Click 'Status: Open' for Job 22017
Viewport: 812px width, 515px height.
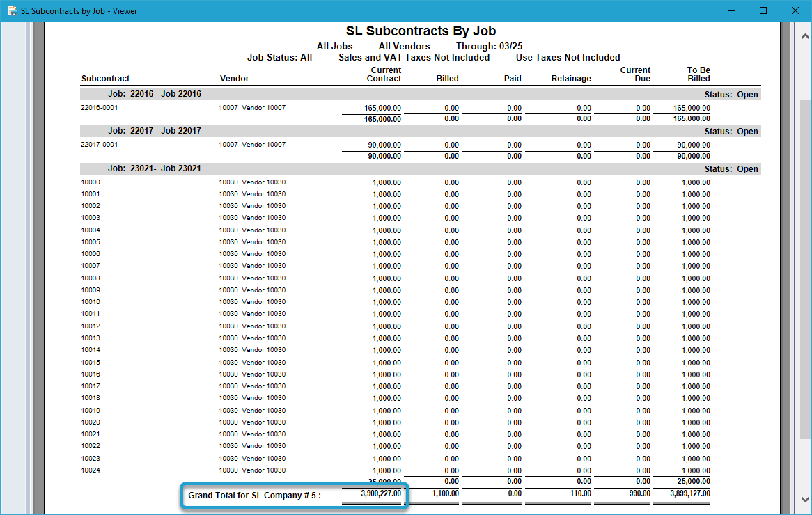pyautogui.click(x=731, y=132)
